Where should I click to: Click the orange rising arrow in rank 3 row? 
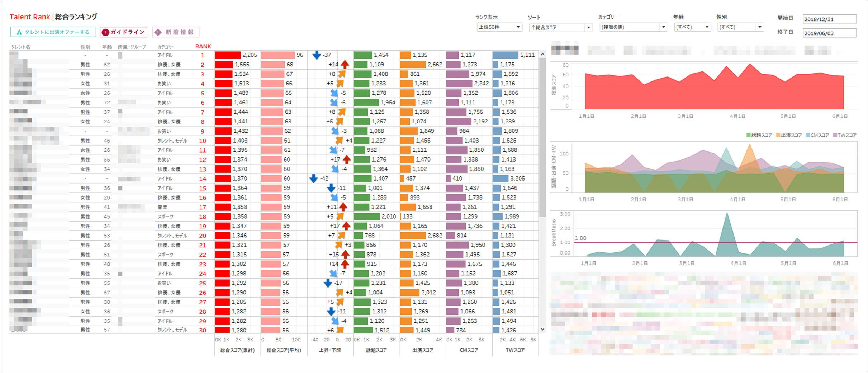[342, 74]
